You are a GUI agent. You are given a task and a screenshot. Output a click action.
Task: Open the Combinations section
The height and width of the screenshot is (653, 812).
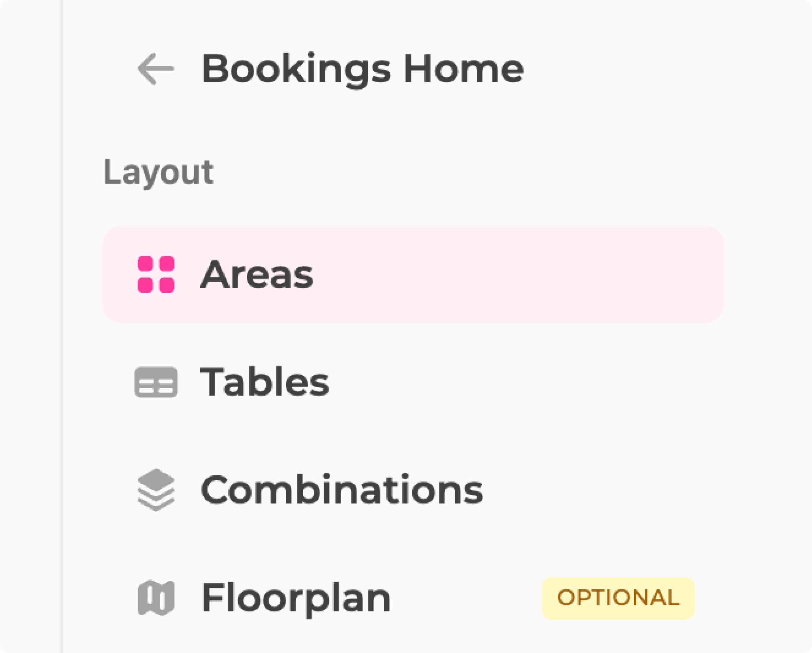(341, 490)
